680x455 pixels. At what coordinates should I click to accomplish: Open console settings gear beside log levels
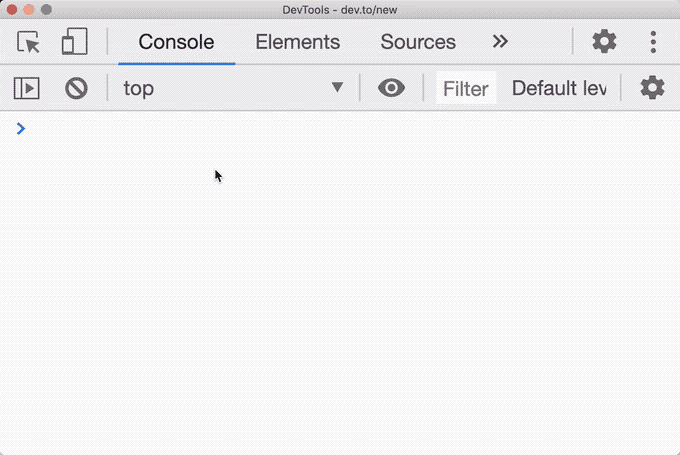652,88
